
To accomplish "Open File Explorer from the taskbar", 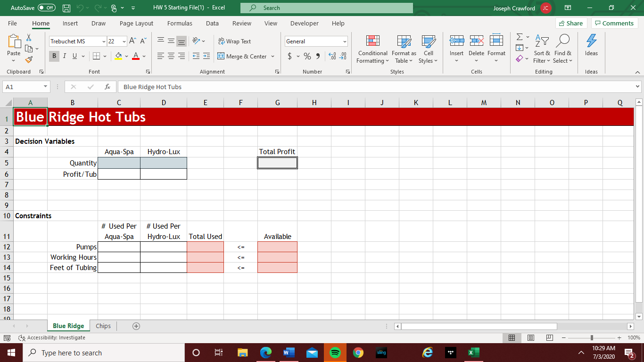I will coord(243,353).
